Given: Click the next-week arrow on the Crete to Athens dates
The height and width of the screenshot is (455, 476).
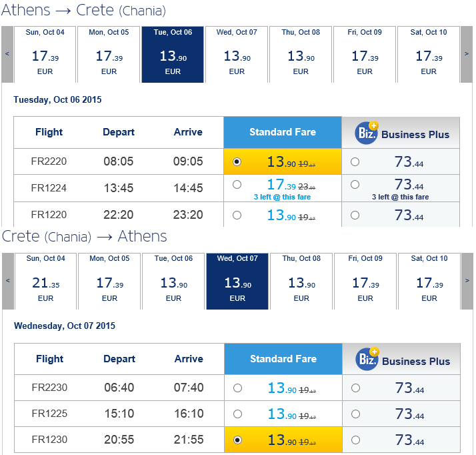Looking at the screenshot, I should pyautogui.click(x=467, y=281).
